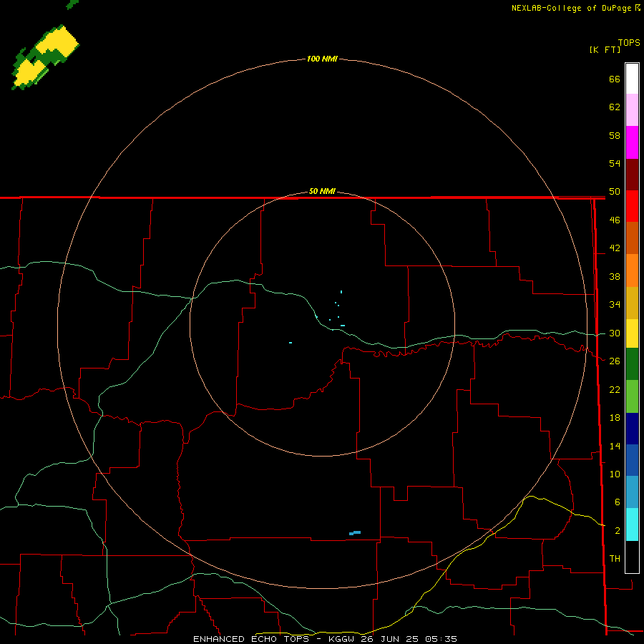Click the light pink legend swatch
644x644 pixels.
click(x=632, y=110)
